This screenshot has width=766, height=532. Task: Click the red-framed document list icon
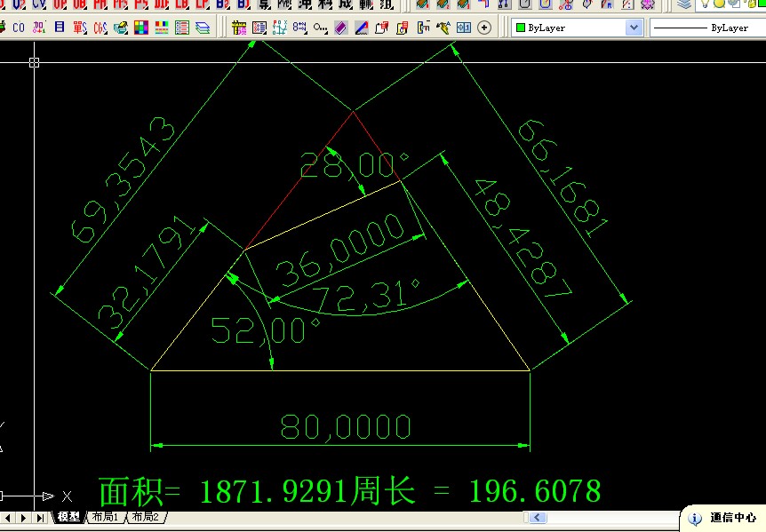tap(259, 28)
